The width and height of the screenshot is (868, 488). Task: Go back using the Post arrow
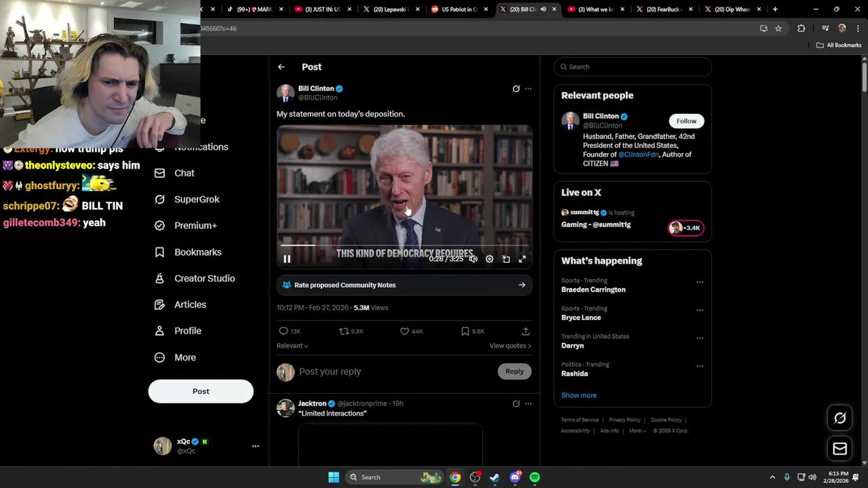(x=281, y=67)
